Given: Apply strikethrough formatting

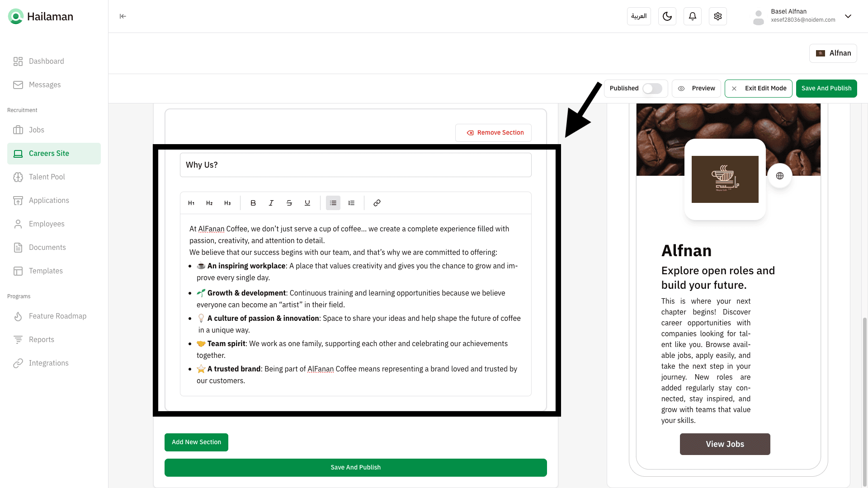Looking at the screenshot, I should tap(289, 203).
